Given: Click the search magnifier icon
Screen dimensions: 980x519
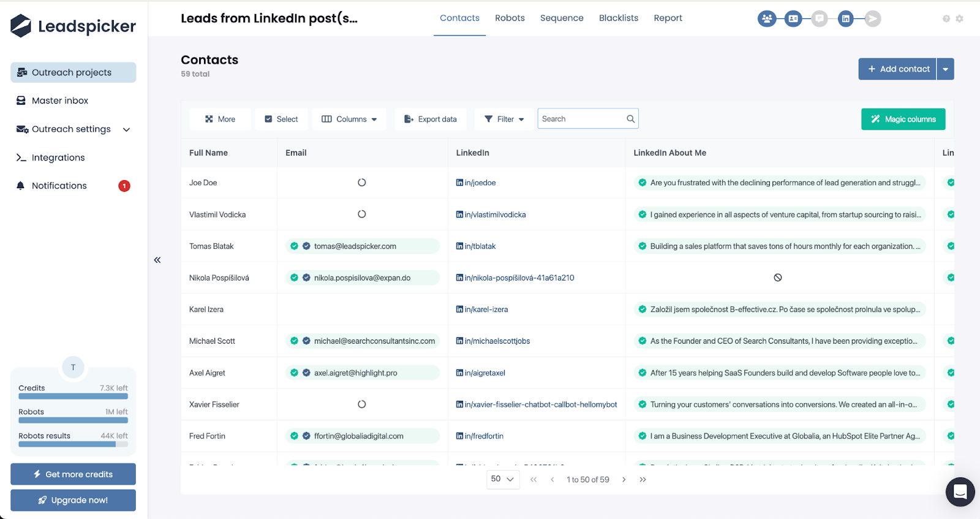Looking at the screenshot, I should [630, 119].
